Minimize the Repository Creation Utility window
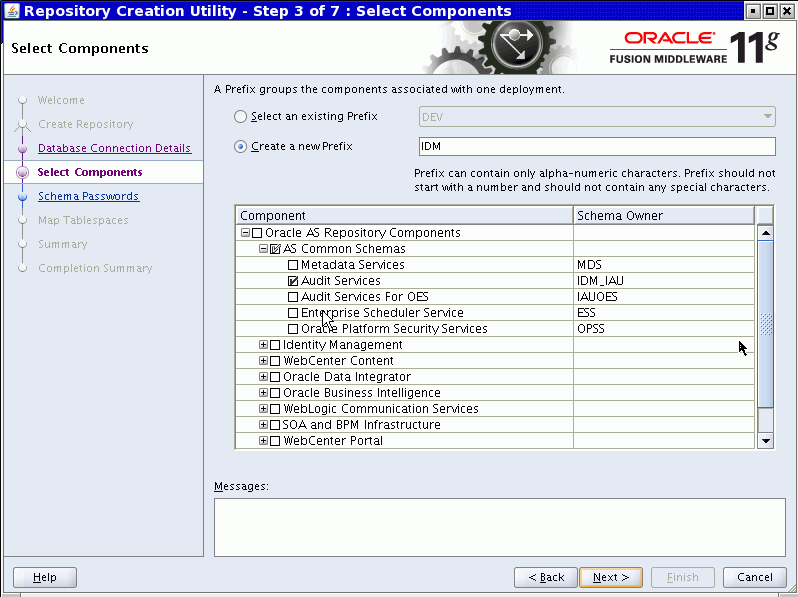Viewport: 798px width, 597px height. pyautogui.click(x=754, y=11)
